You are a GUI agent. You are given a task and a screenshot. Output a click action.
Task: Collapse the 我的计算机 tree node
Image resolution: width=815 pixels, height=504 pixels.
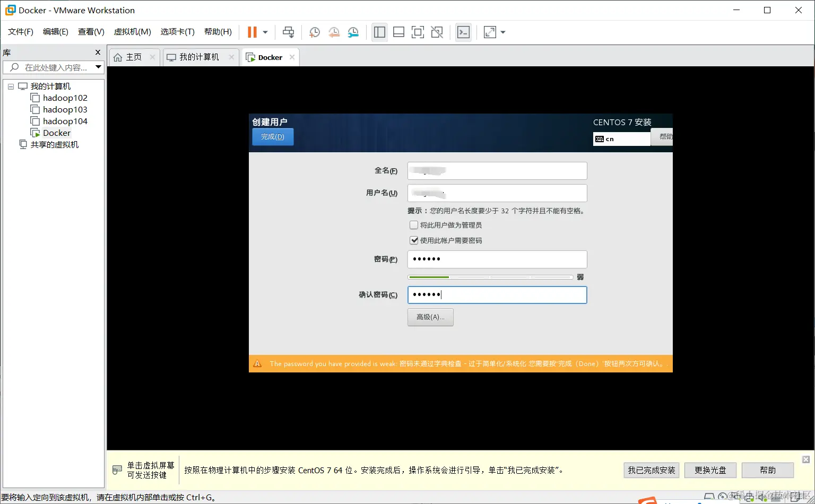pyautogui.click(x=11, y=86)
